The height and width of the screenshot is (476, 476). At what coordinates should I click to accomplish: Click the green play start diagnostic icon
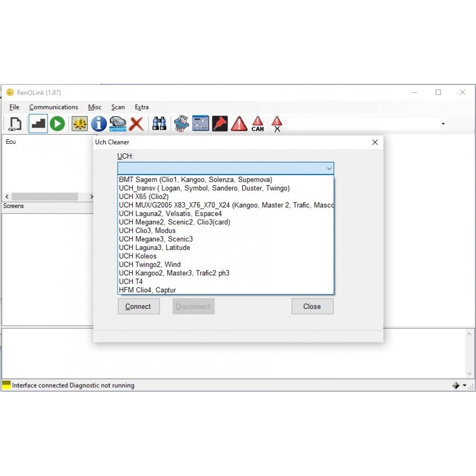pos(58,124)
